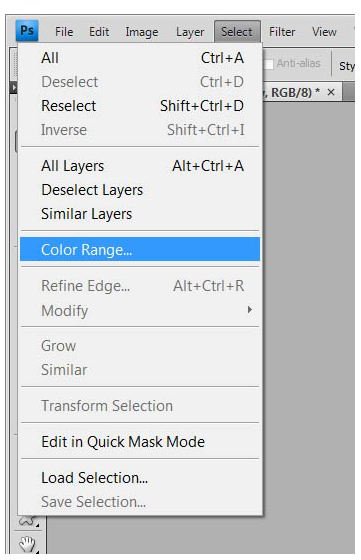The image size is (361, 560).
Task: Choose All Layers menu entry
Action: [140, 166]
